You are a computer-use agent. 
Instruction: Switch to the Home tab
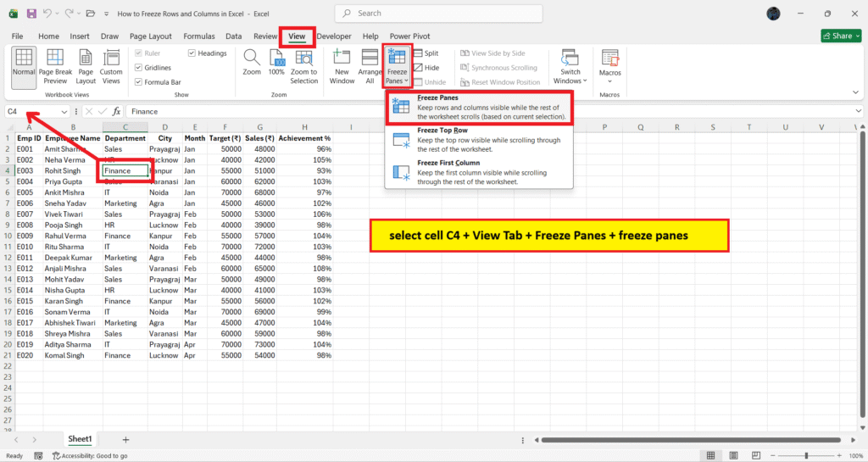(x=48, y=36)
